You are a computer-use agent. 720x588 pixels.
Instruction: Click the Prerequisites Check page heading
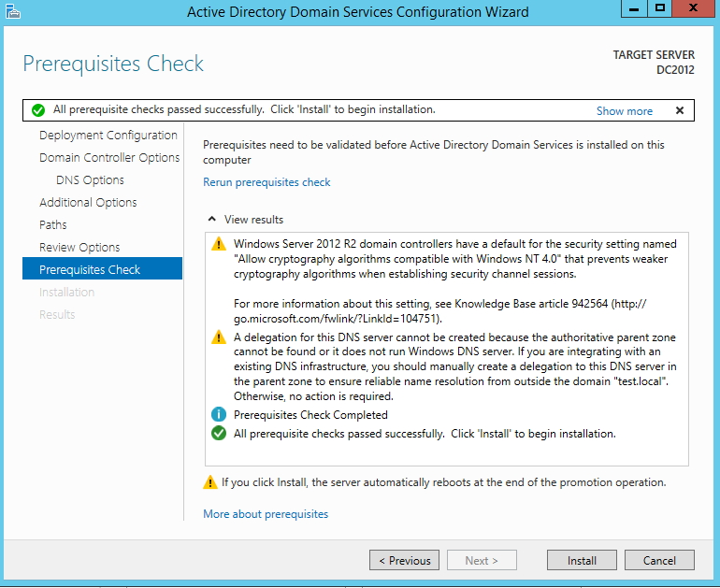click(113, 64)
